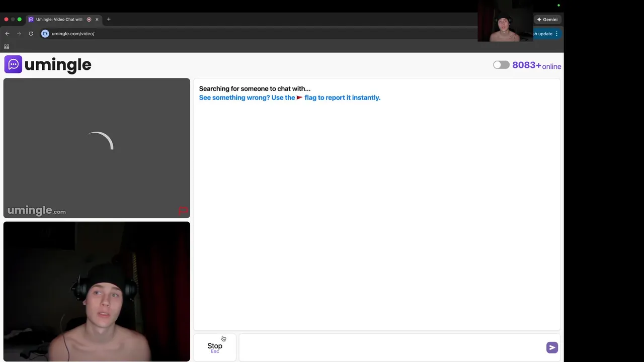
Task: Reload the umingle page
Action: [31, 34]
